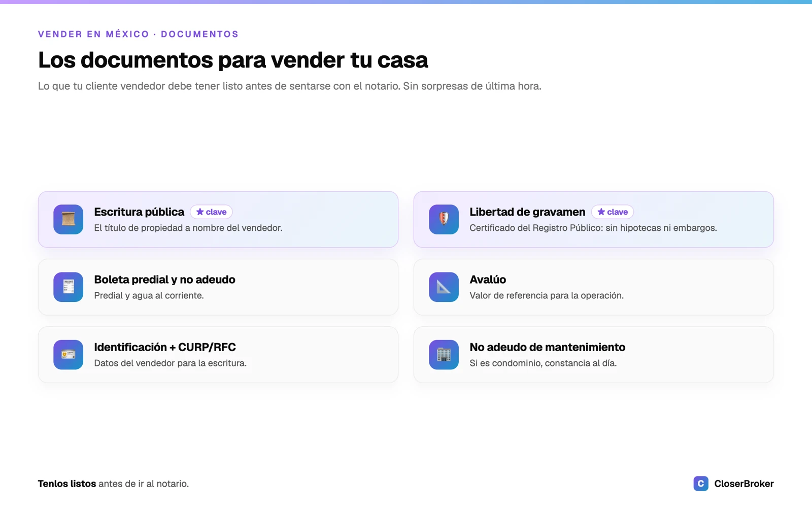
Task: Select the Libertad de gravamen heading
Action: pos(527,212)
